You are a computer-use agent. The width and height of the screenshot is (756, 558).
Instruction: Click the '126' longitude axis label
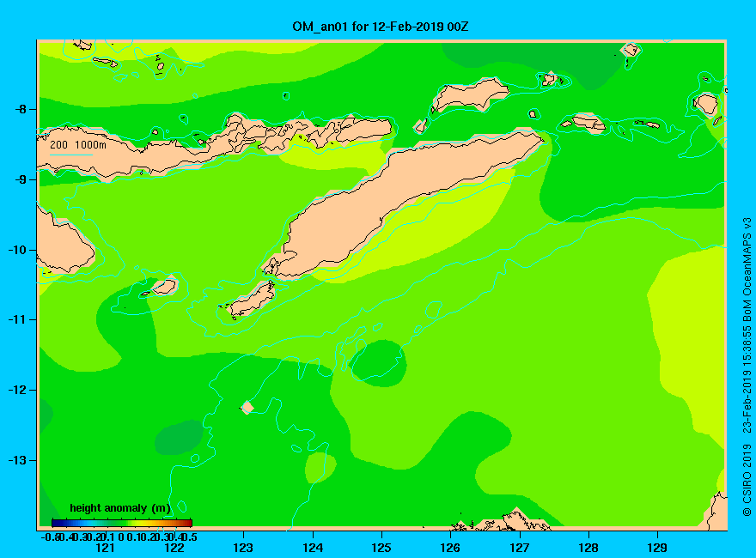click(x=450, y=548)
